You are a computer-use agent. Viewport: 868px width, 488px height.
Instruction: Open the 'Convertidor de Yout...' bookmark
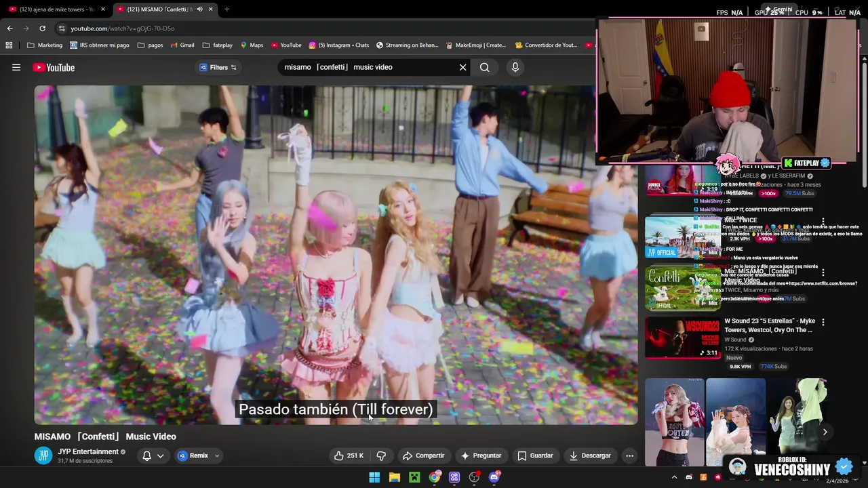pos(547,45)
